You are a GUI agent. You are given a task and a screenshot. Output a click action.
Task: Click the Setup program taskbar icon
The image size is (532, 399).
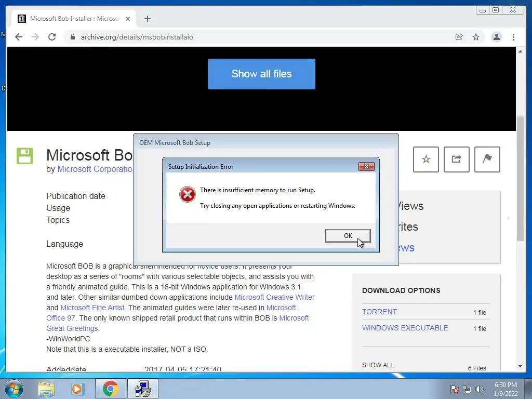(143, 389)
